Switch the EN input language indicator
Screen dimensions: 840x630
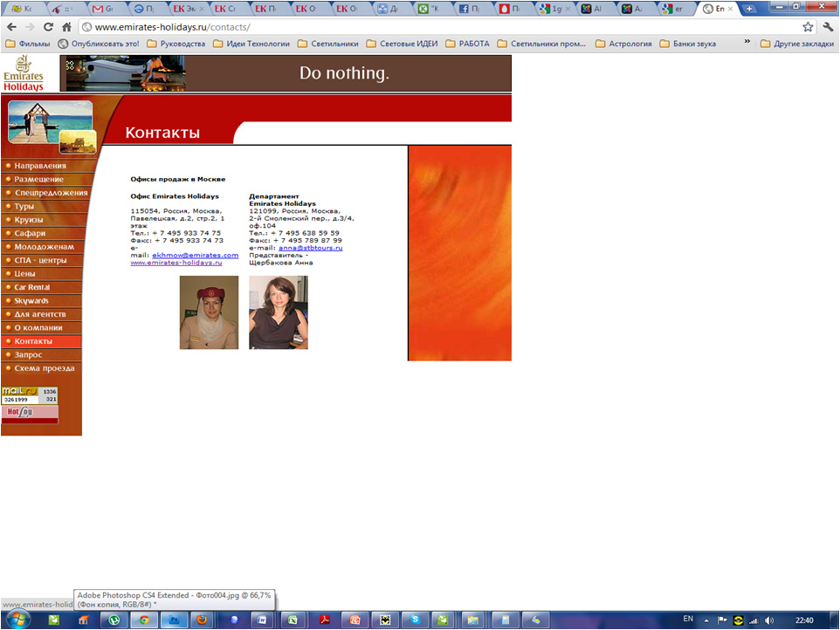tap(688, 619)
